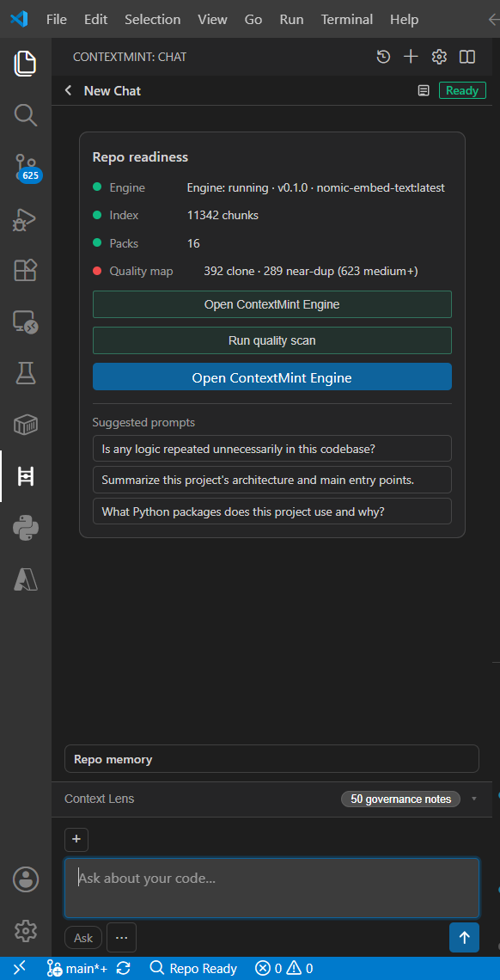The image size is (500, 980).
Task: Click the blue Open ContextMint Engine button
Action: (x=272, y=377)
